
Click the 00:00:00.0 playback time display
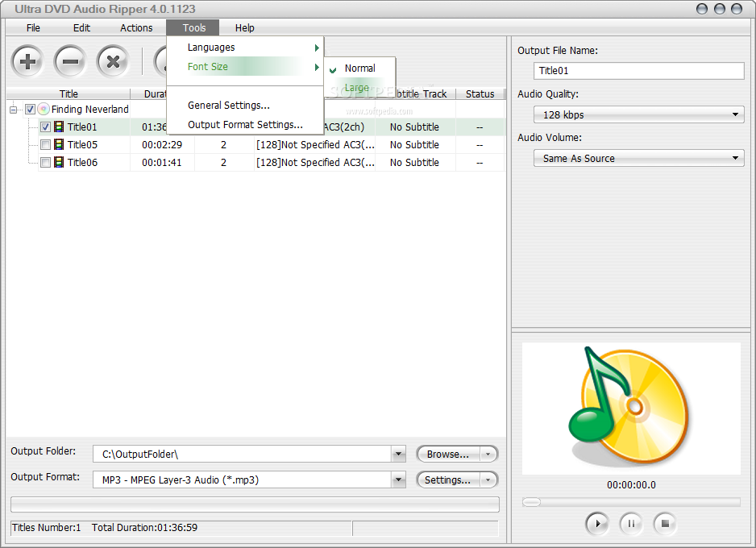click(631, 485)
